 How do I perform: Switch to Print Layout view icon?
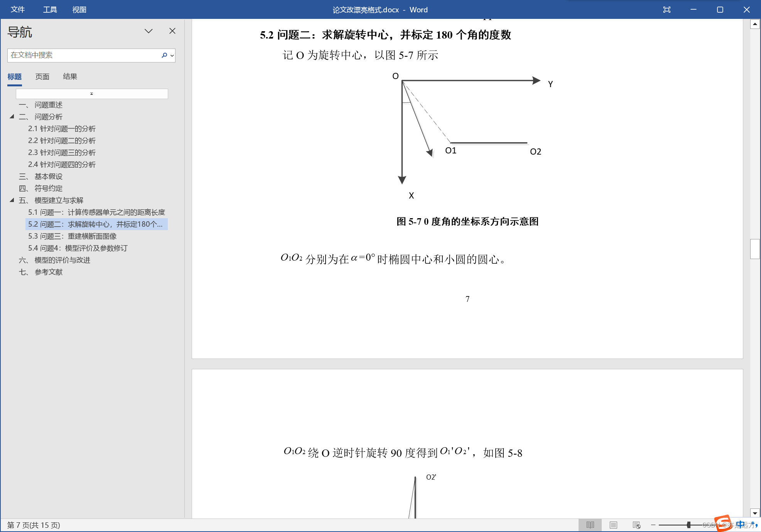613,525
